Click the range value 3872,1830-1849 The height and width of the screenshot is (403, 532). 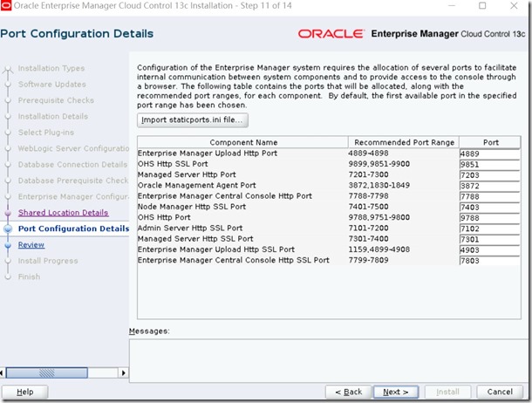click(x=379, y=185)
